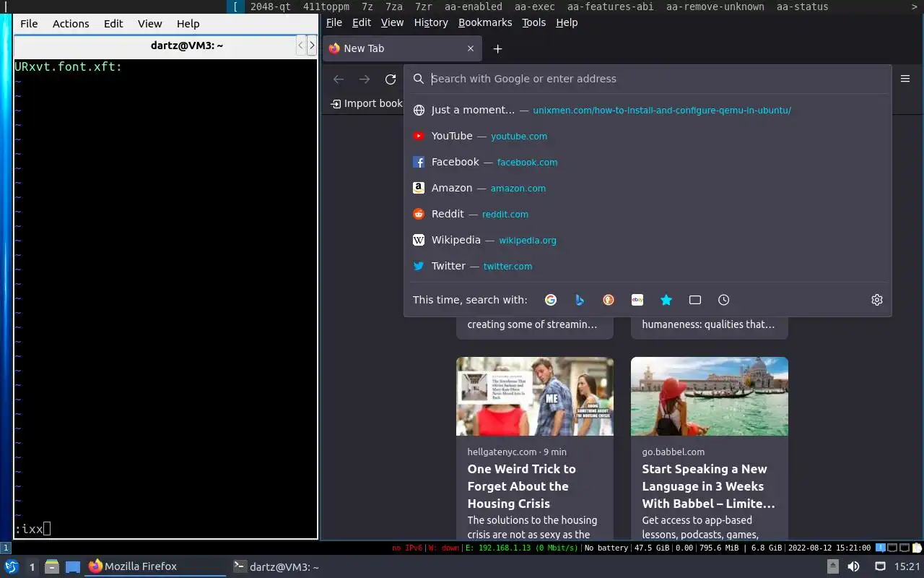924x578 pixels.
Task: Open the terminal Edit menu
Action: point(113,23)
